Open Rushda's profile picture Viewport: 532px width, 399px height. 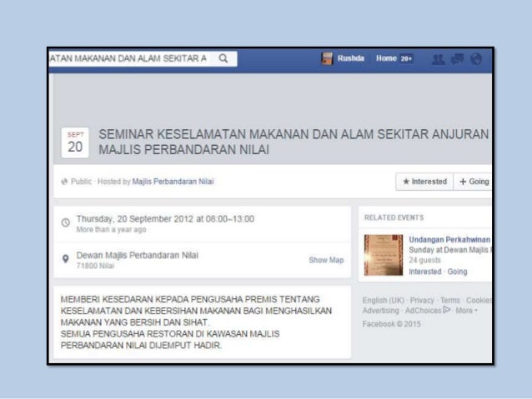coord(327,58)
